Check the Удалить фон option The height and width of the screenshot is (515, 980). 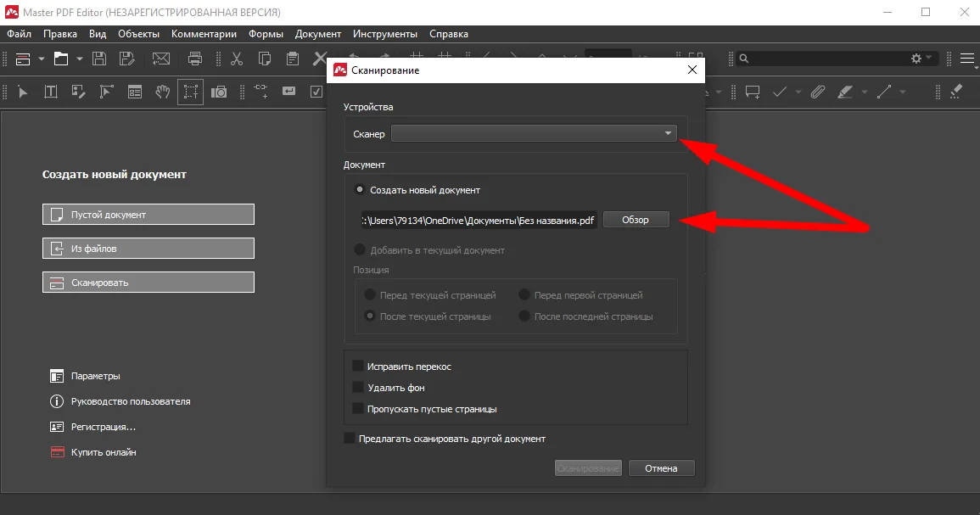coord(358,388)
